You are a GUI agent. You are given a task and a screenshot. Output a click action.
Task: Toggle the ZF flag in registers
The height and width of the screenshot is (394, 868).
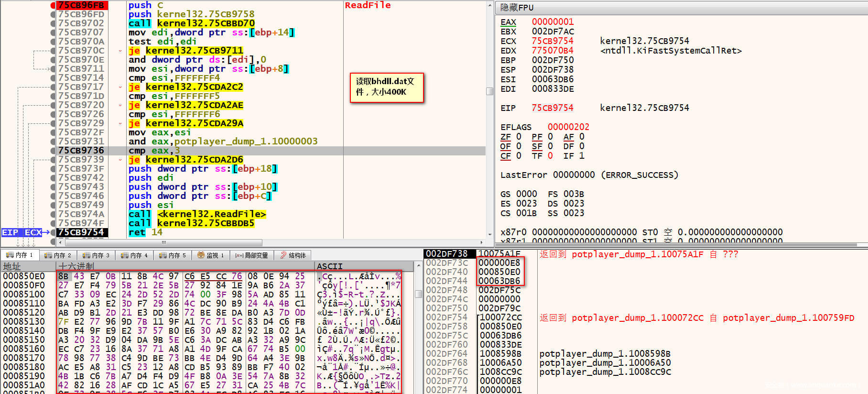[505, 137]
